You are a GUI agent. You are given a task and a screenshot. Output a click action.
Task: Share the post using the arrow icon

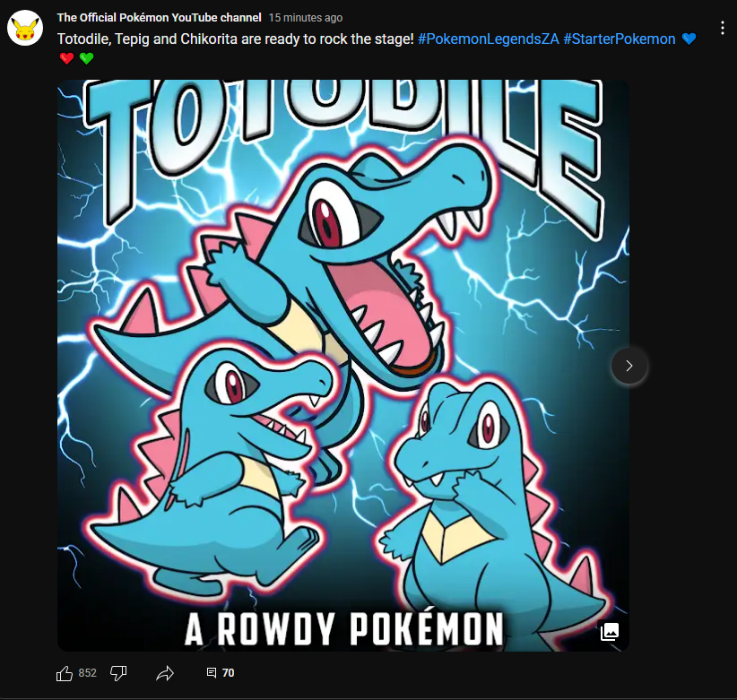(x=165, y=673)
